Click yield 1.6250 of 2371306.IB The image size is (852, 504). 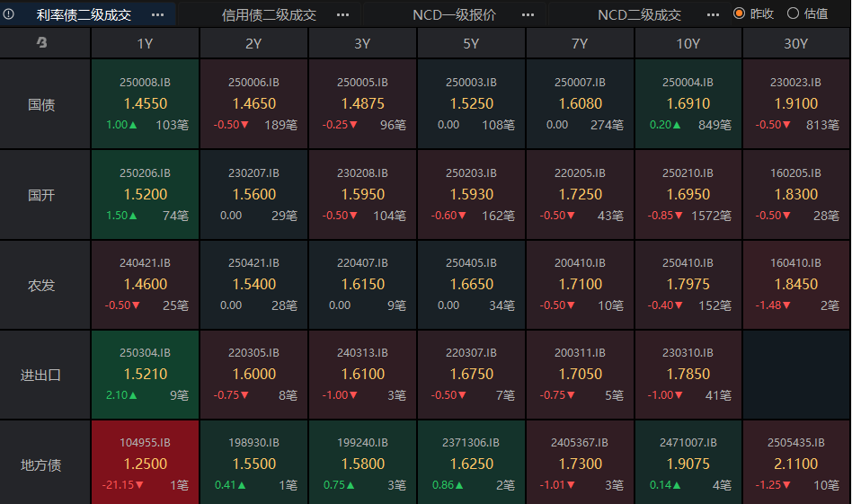(x=471, y=464)
